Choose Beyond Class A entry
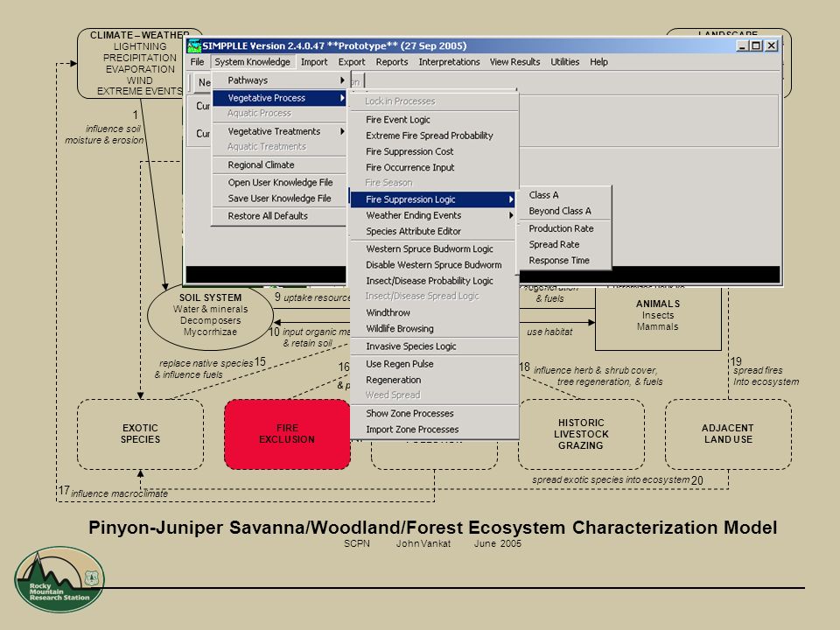This screenshot has width=840, height=630. 564,211
